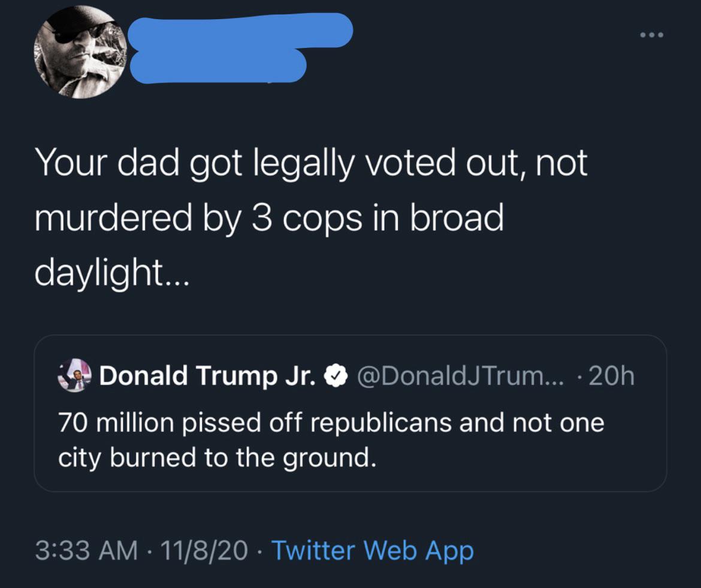This screenshot has height=588, width=701.
Task: Click the 3:33 AM timestamp
Action: coord(86,550)
